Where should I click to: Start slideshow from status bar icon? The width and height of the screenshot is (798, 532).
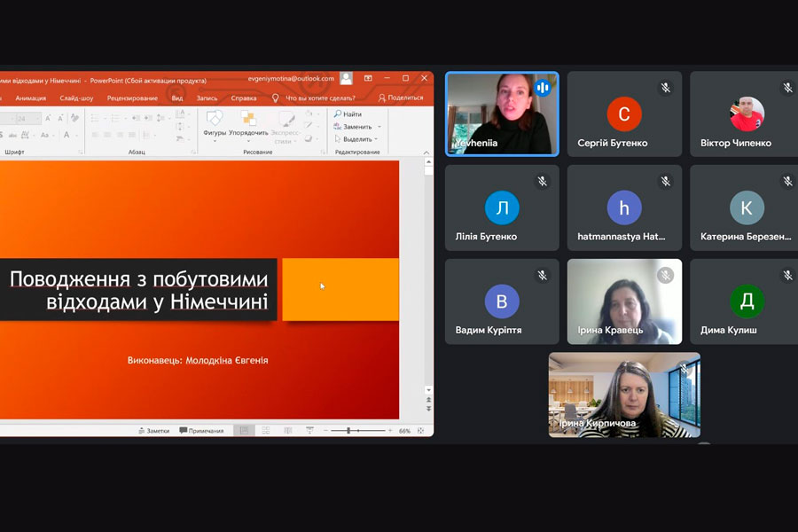309,431
